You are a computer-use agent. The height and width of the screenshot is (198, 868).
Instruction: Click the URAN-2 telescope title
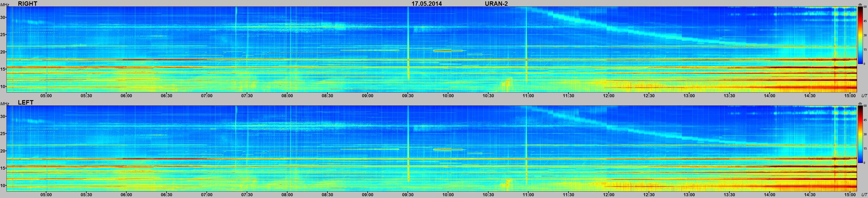[x=496, y=3]
